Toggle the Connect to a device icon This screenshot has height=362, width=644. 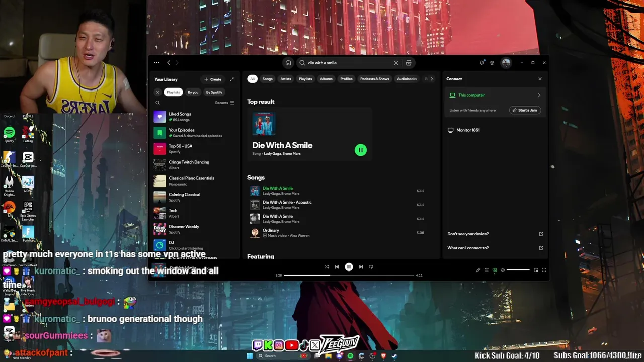(x=495, y=270)
